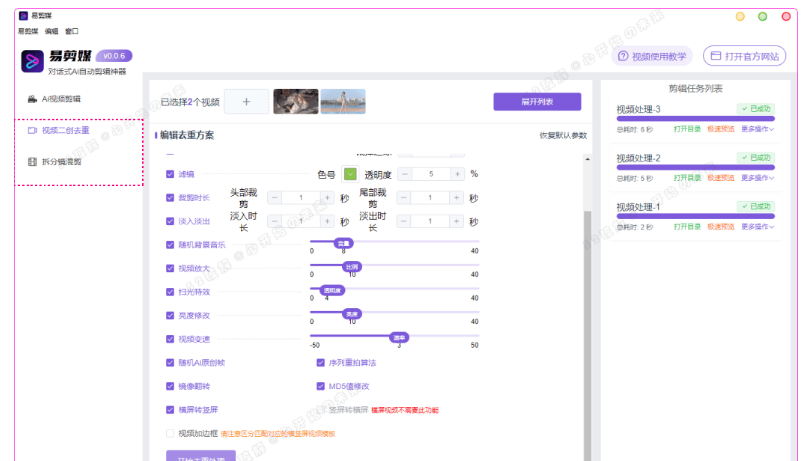
Task: Decrease 淡入时长 seconds
Action: click(x=275, y=221)
